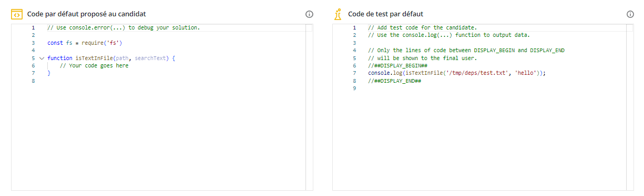Click the console.error debug comment line
Screen dimensions: 644x196
[x=124, y=27]
